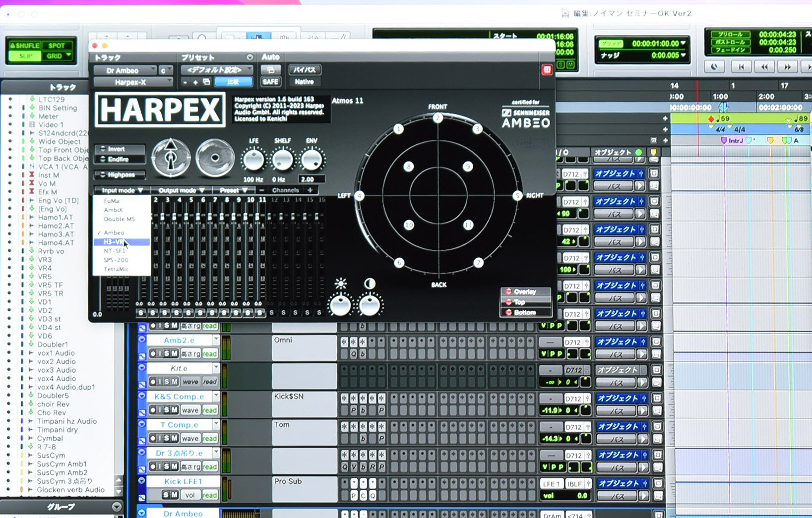The width and height of the screenshot is (812, 518).
Task: Select the SHUFFLE edit mode button
Action: (25, 45)
